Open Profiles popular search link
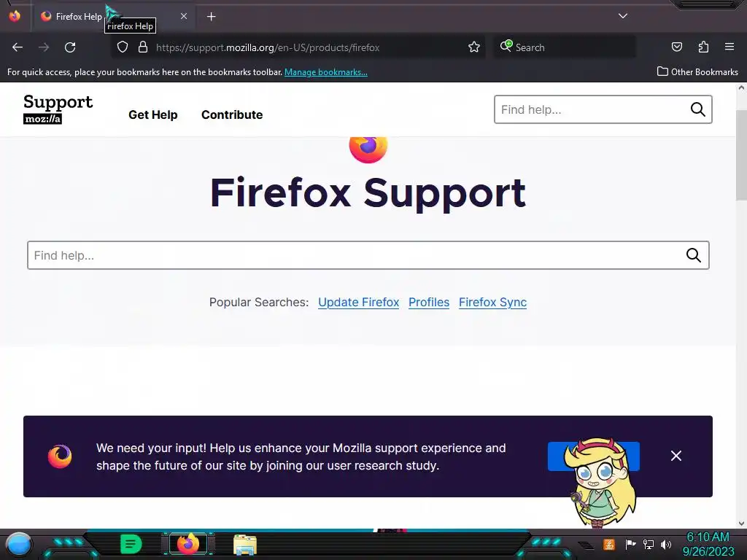This screenshot has width=747, height=560. click(x=429, y=302)
